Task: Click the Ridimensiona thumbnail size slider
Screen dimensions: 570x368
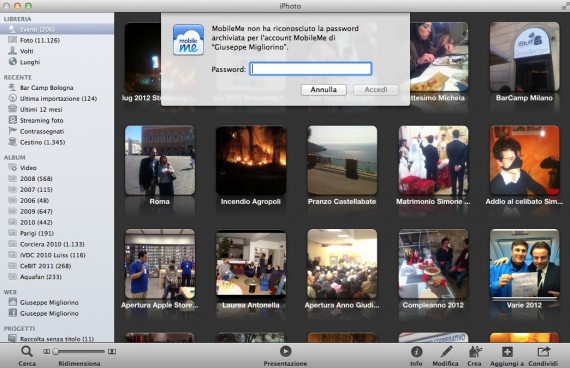Action: click(x=79, y=351)
